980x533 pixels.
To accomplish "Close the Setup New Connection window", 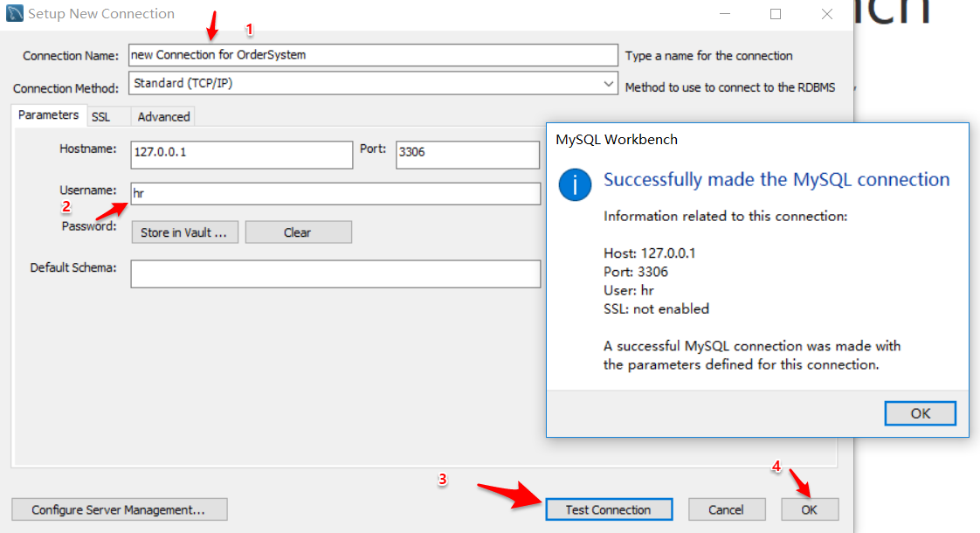I will [x=827, y=14].
